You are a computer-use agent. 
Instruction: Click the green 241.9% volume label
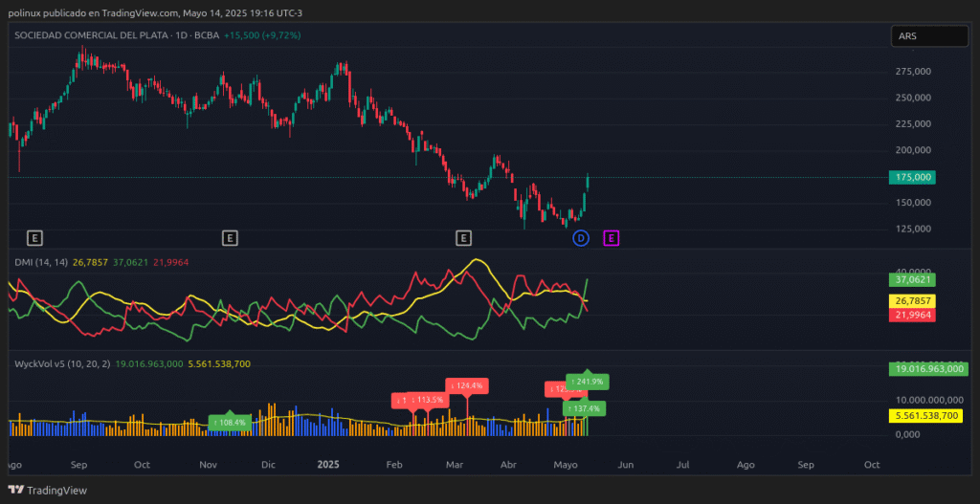(588, 382)
